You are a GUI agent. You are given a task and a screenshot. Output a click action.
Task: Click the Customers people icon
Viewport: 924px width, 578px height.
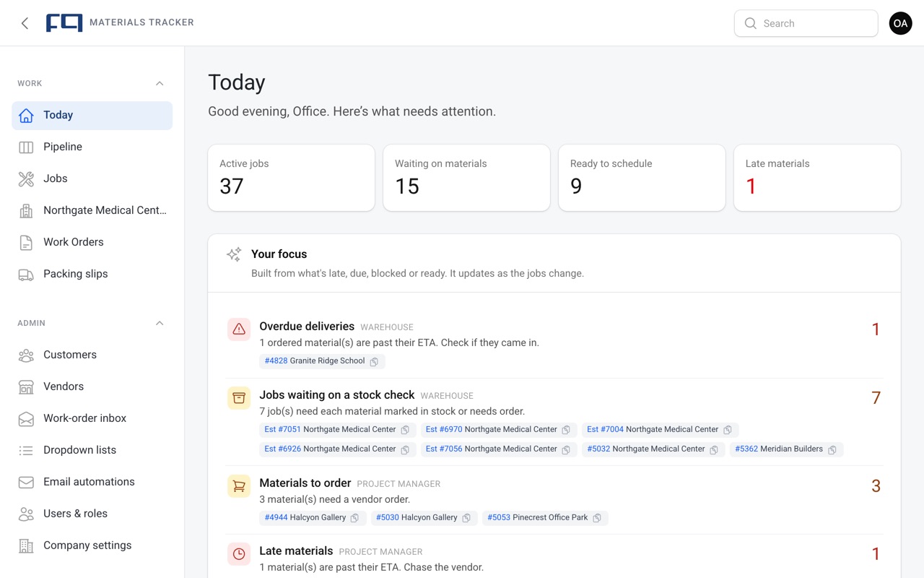click(26, 355)
